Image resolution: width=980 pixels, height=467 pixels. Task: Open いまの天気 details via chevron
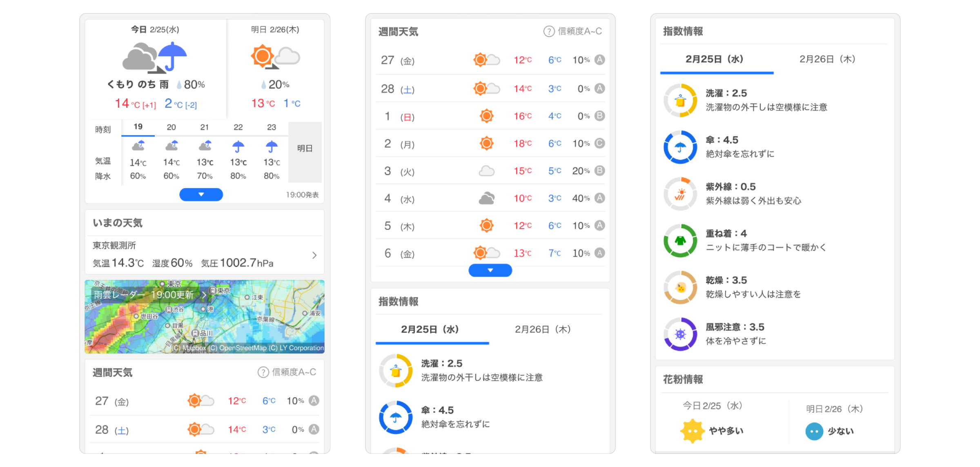[314, 255]
